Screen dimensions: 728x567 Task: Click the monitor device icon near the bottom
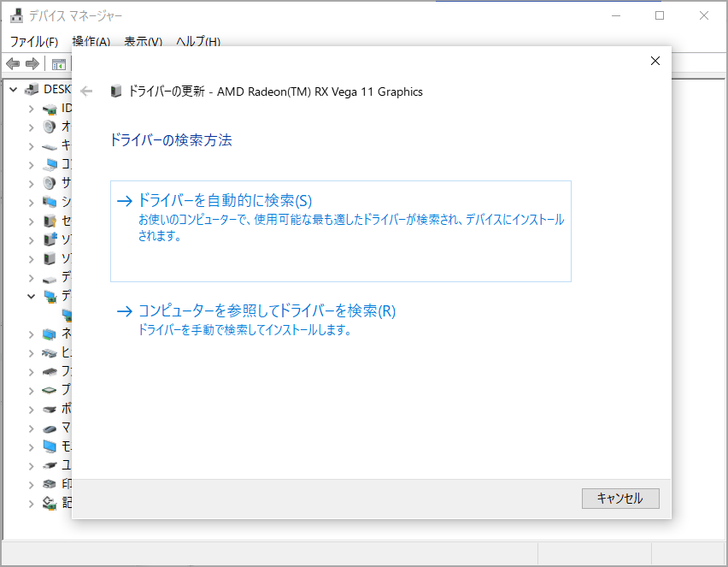(x=49, y=446)
